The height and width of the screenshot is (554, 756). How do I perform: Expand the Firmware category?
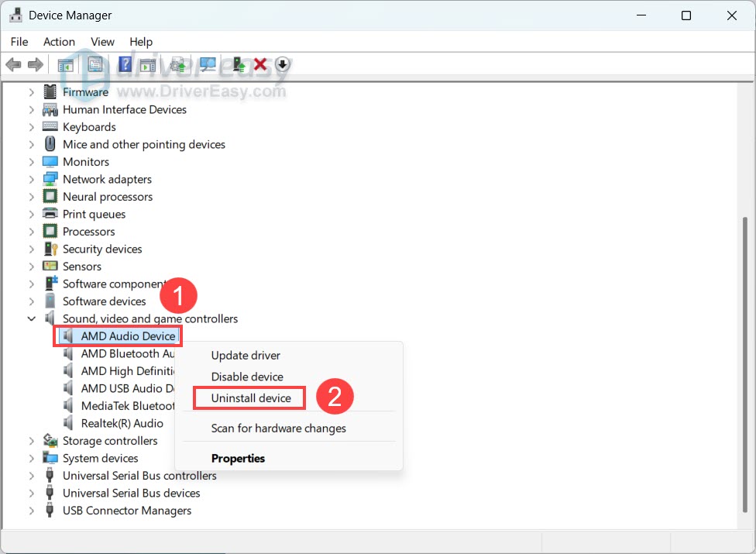[x=31, y=91]
